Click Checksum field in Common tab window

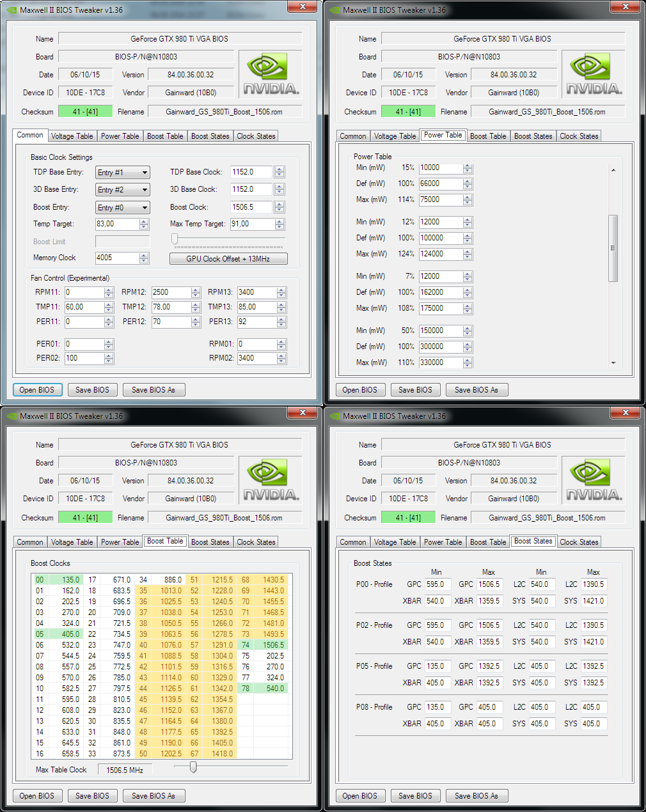(85, 112)
